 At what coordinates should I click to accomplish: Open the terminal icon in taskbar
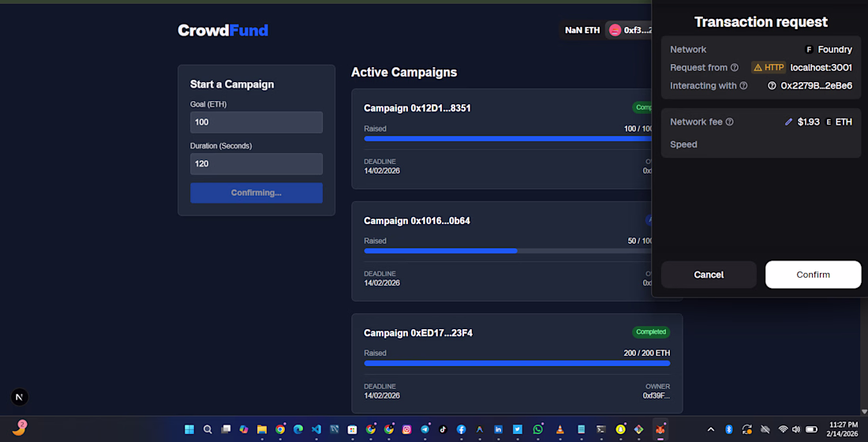600,429
